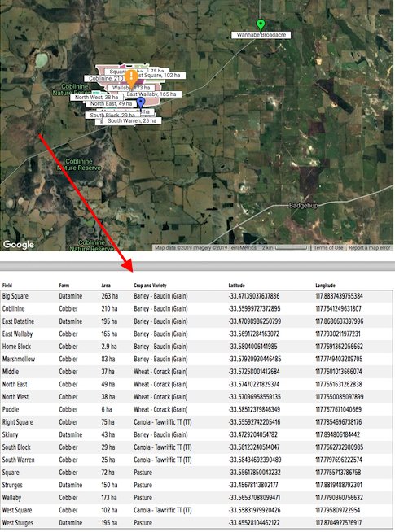The width and height of the screenshot is (395, 532).
Task: Open the Terms of Use link
Action: (328, 247)
